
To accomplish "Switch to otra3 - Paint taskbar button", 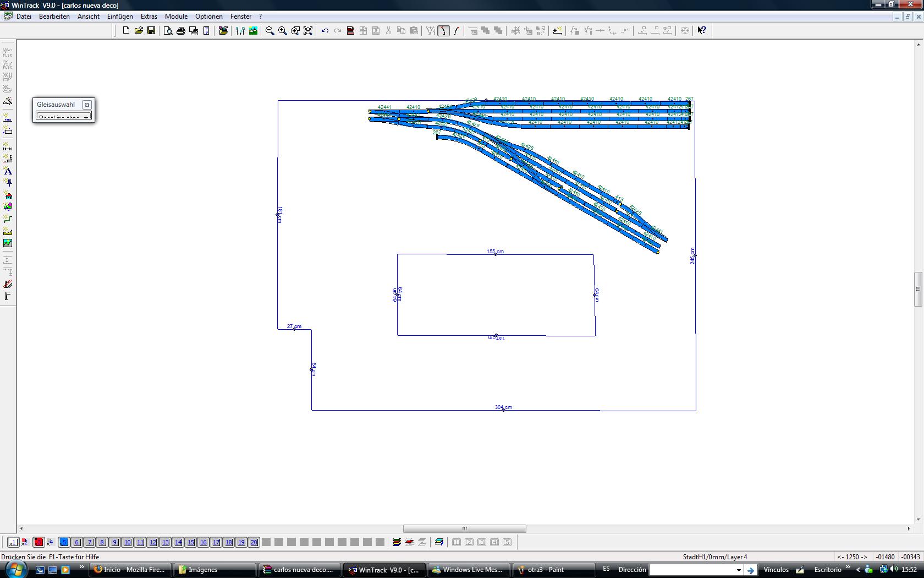I will (x=553, y=570).
